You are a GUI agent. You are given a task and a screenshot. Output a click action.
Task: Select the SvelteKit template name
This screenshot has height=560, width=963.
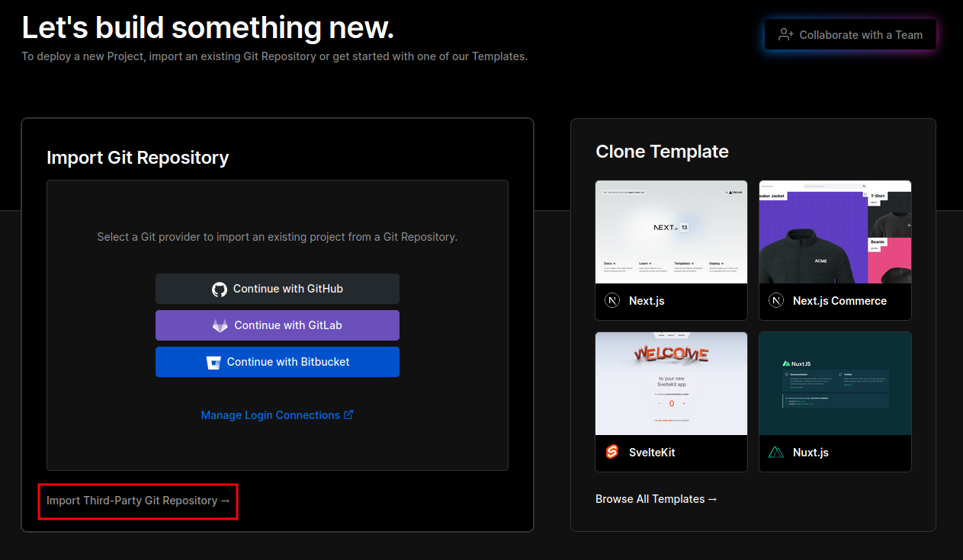(x=652, y=453)
